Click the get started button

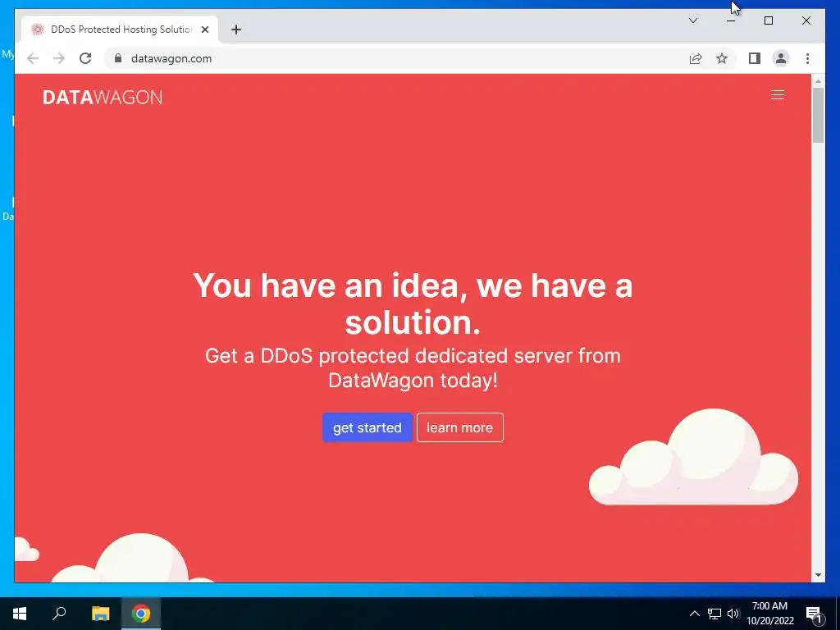[x=367, y=427]
